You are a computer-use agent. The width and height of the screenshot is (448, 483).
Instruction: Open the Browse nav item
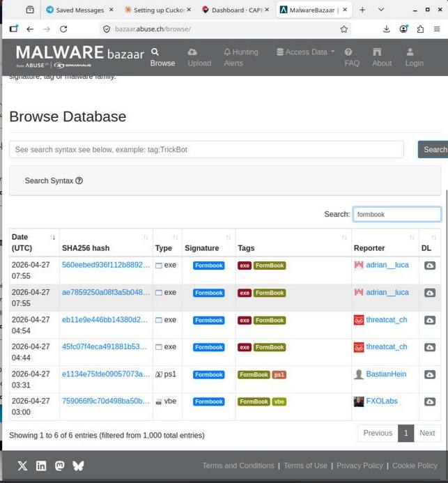click(x=162, y=58)
